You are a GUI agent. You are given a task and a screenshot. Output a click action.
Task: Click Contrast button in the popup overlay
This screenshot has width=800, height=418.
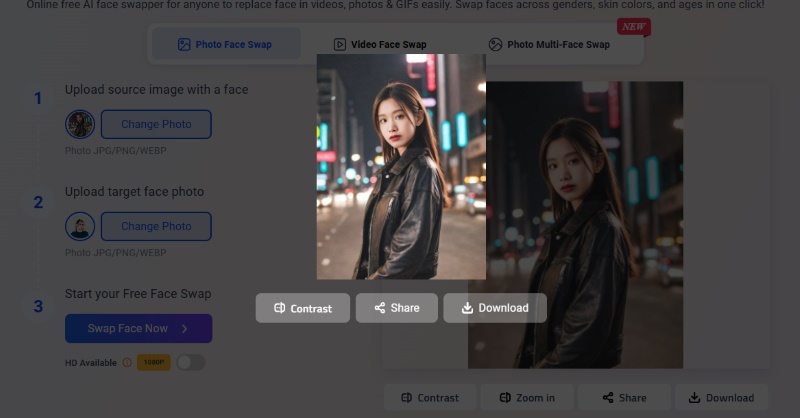tap(303, 308)
